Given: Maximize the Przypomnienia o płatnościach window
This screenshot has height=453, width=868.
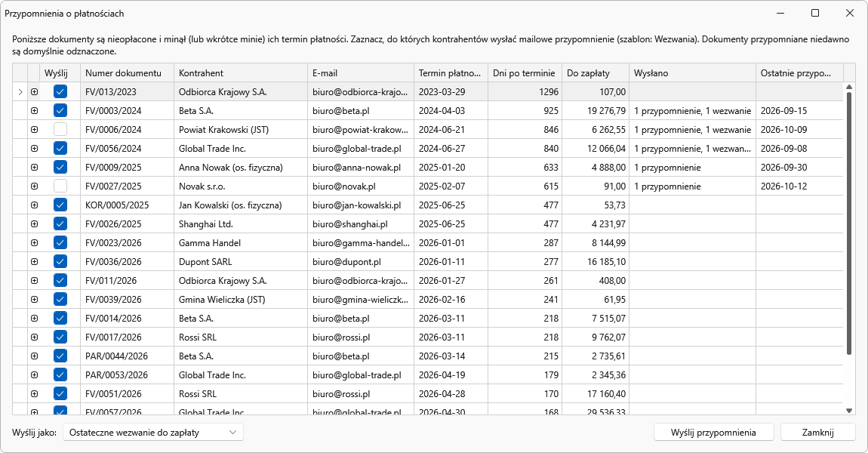Looking at the screenshot, I should pos(815,13).
